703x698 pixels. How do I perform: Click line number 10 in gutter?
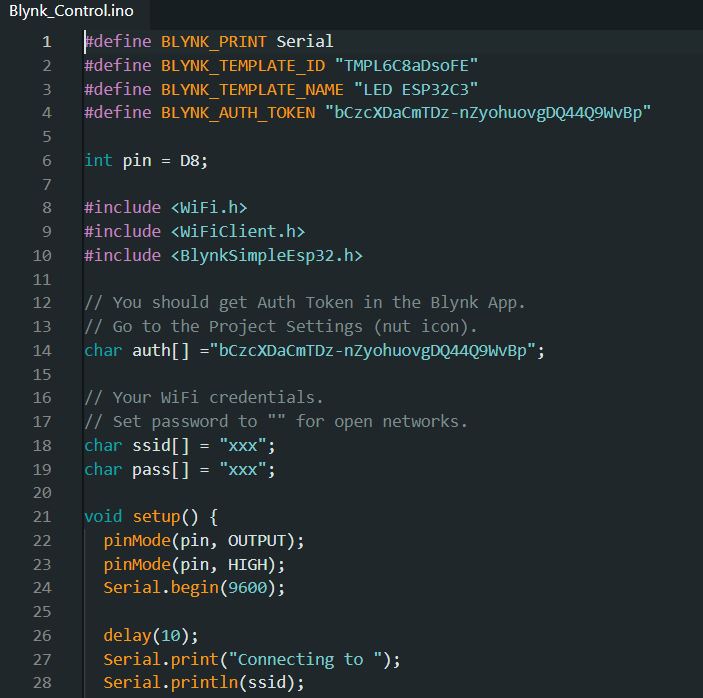(x=42, y=256)
